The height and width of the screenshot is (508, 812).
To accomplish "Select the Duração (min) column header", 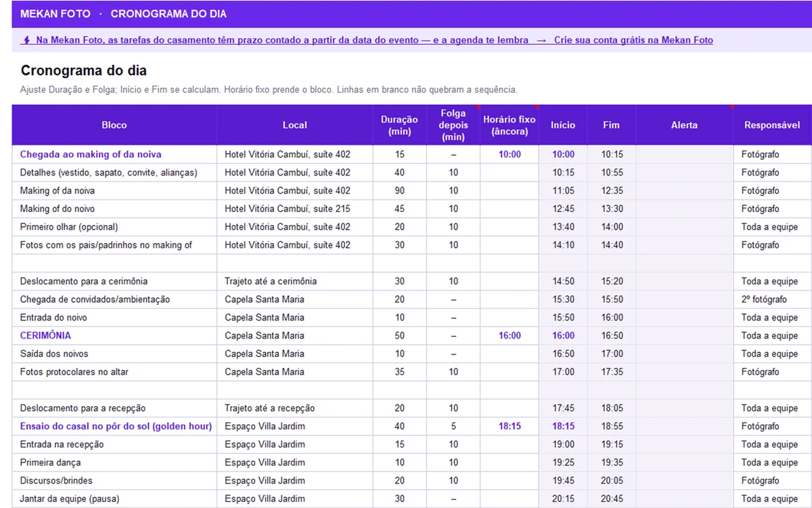I will 399,125.
